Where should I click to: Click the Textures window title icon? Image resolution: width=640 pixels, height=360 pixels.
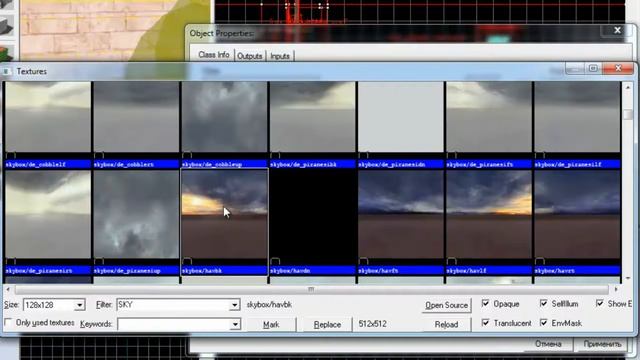(6, 71)
